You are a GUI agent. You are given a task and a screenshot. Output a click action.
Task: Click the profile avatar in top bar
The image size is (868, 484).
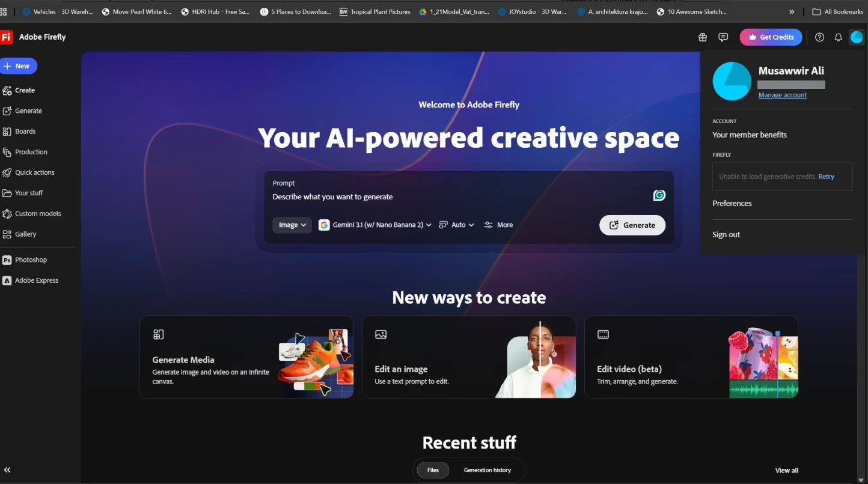pos(857,37)
